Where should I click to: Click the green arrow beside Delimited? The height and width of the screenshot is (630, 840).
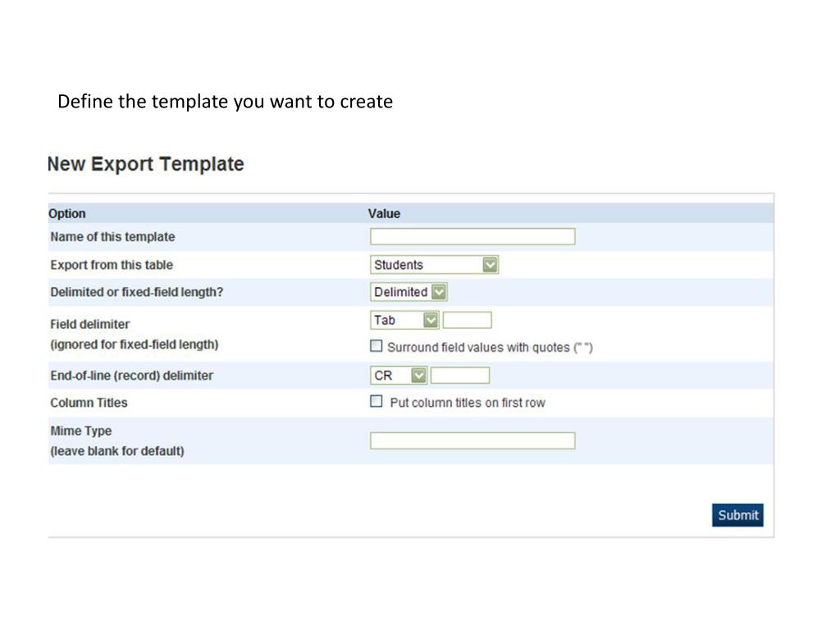click(439, 292)
